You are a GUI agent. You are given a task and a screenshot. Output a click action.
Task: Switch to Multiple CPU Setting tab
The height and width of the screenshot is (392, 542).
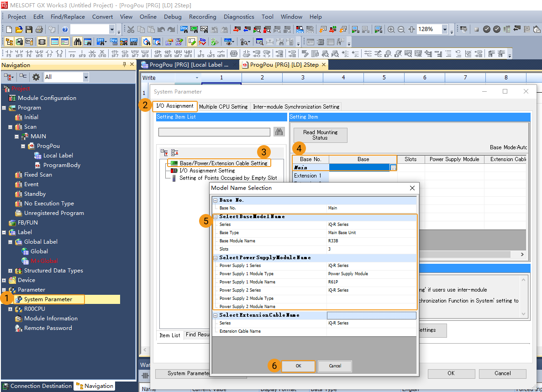pyautogui.click(x=223, y=107)
